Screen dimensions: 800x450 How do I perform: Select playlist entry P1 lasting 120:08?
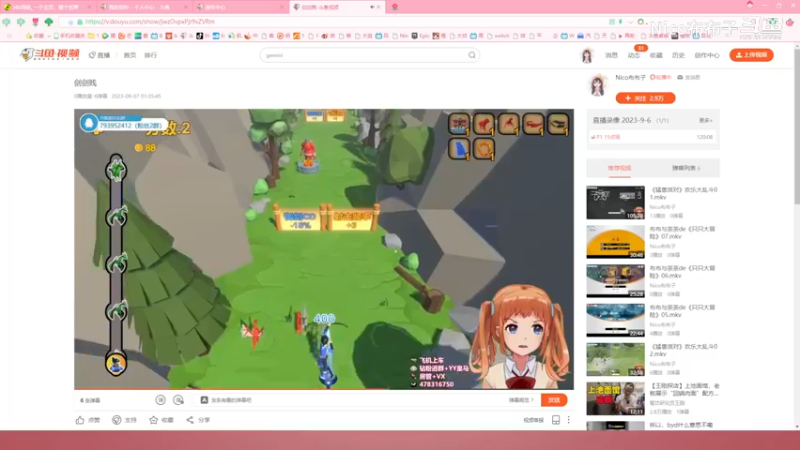point(653,137)
